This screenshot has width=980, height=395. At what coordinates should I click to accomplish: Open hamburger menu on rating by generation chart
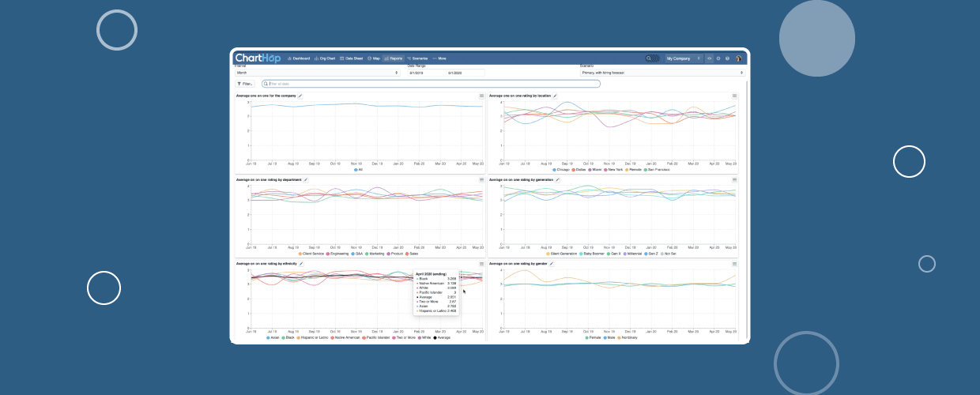[x=734, y=179]
